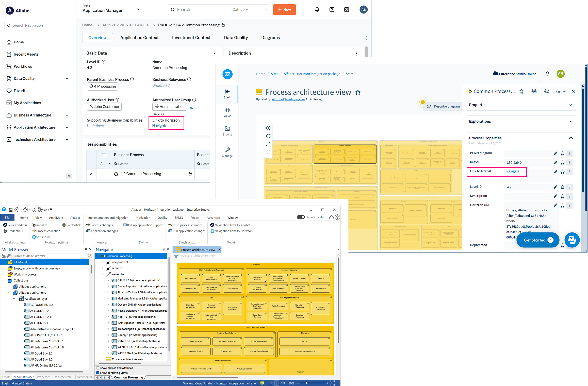Uncheck Show containing views checkbox

click(x=98, y=373)
